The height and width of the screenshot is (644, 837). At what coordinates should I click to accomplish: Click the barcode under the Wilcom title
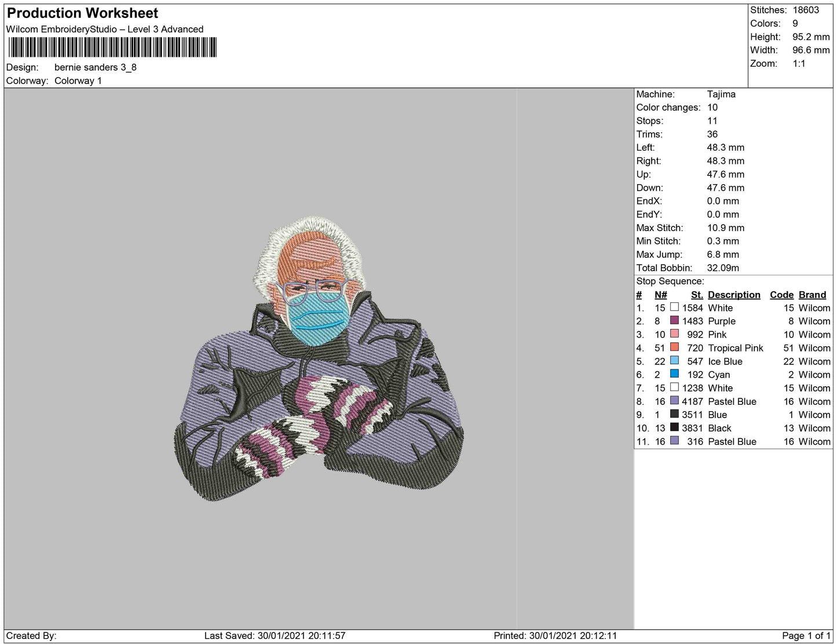point(112,47)
